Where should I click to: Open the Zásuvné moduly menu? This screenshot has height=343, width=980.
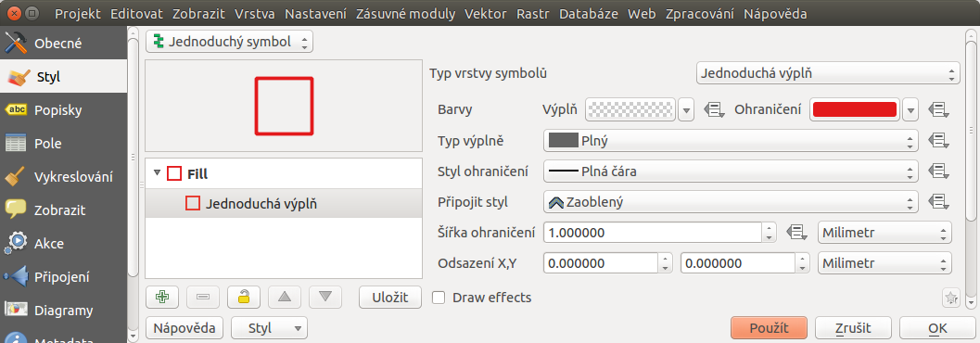click(x=404, y=13)
